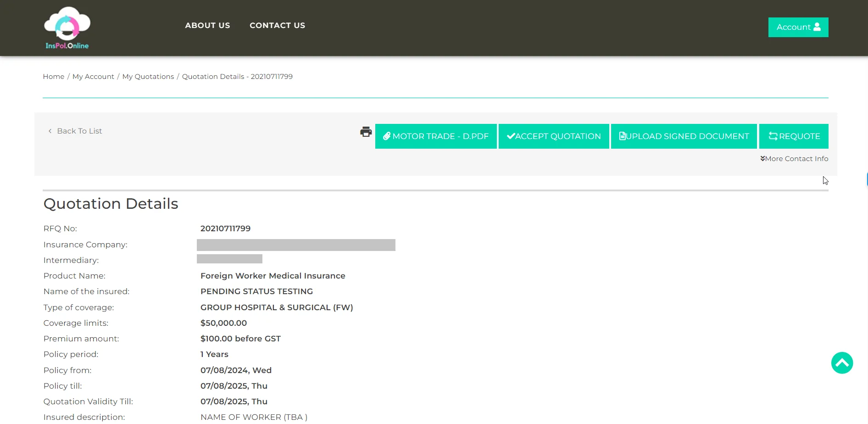Click the printer icon

click(366, 132)
